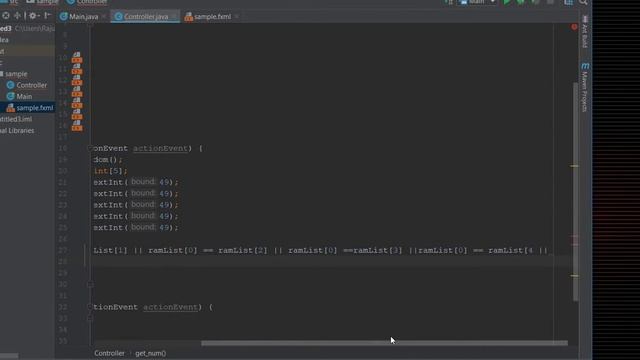Viewport: 640px width, 360px height.
Task: Collapse the method fold marker at line 18
Action: coord(90,148)
